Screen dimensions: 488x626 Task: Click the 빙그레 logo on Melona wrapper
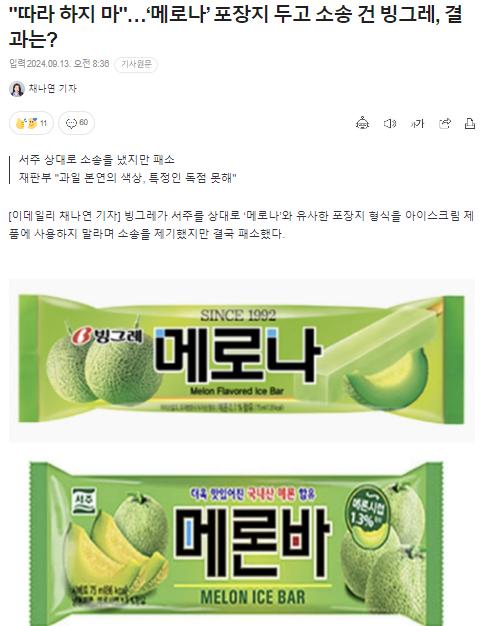pyautogui.click(x=107, y=336)
